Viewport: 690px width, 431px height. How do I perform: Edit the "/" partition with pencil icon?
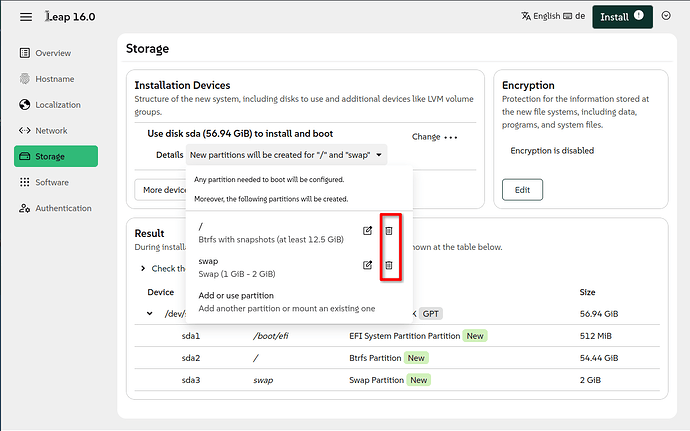[367, 231]
